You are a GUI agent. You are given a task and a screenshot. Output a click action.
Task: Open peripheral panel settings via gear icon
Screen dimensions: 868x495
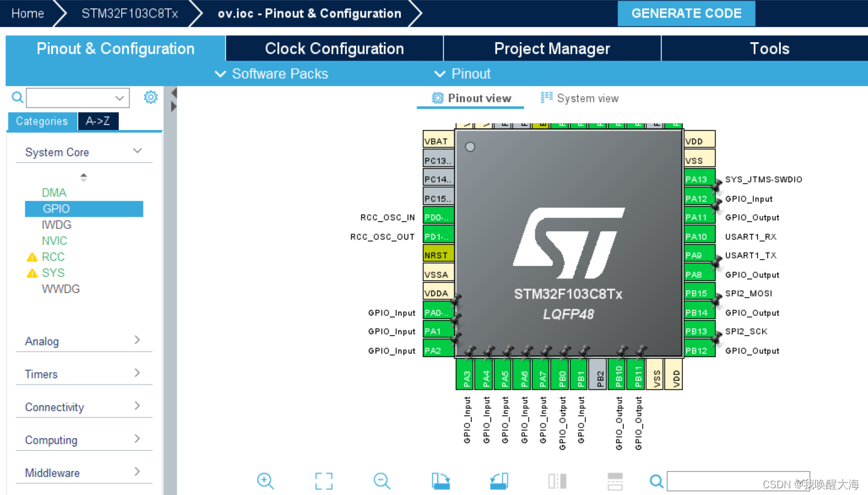click(x=151, y=97)
